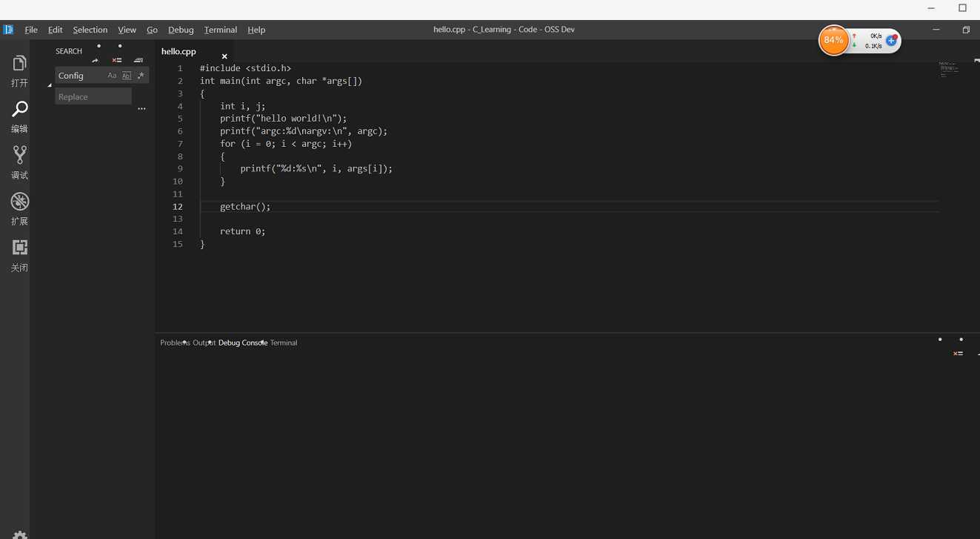The height and width of the screenshot is (539, 980).
Task: Click the minimap code preview
Action: pos(949,70)
